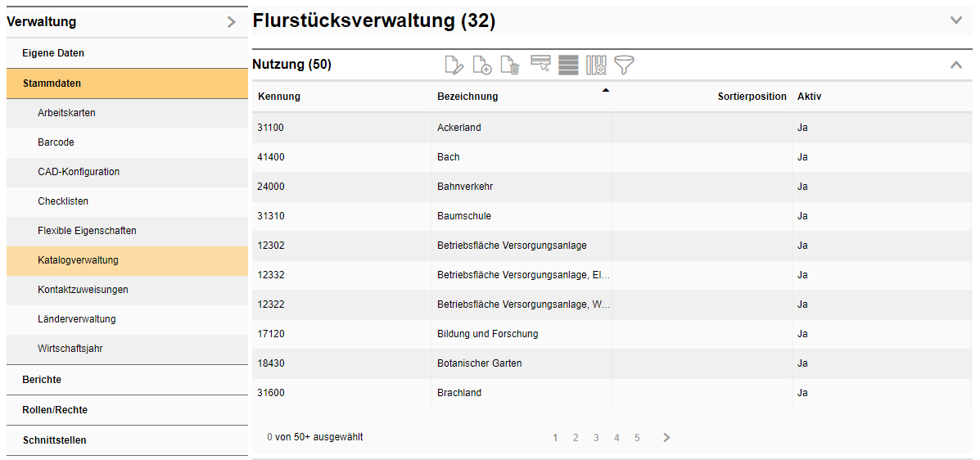Viewport: 980px width, 460px height.
Task: Collapse the Nutzung panel chevron
Action: [x=955, y=65]
